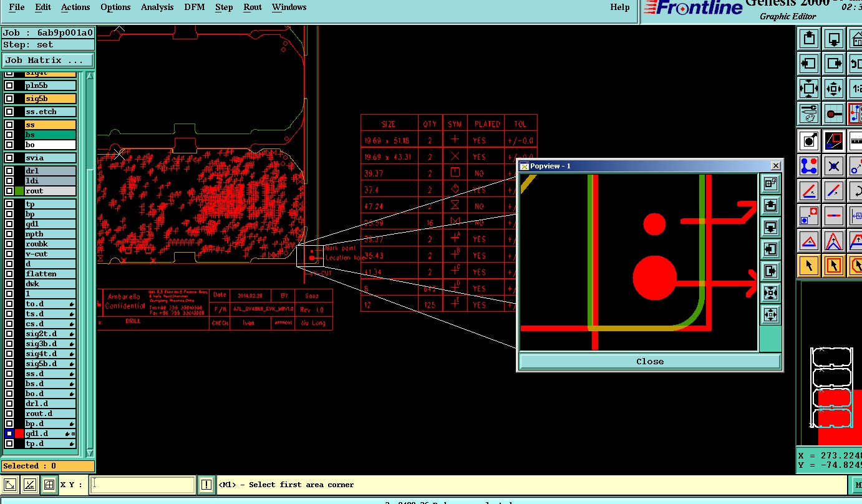This screenshot has width=862, height=504.
Task: Click layer list scroll down arrow
Action: click(89, 453)
